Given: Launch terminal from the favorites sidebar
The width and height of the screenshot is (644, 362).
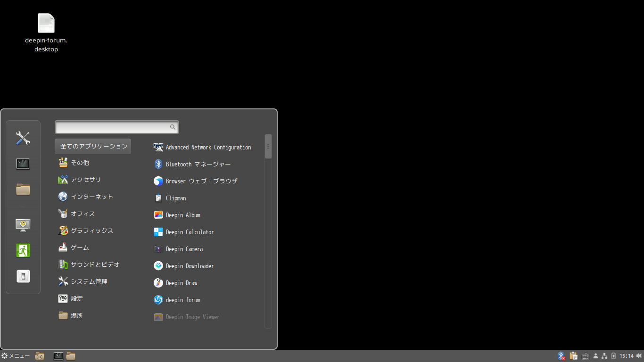Looking at the screenshot, I should [x=23, y=164].
